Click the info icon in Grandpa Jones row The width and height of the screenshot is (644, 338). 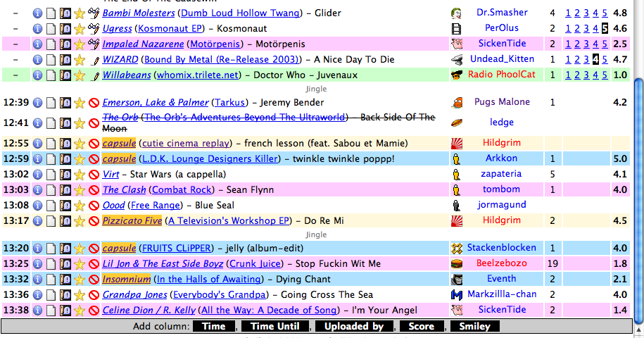click(x=37, y=295)
